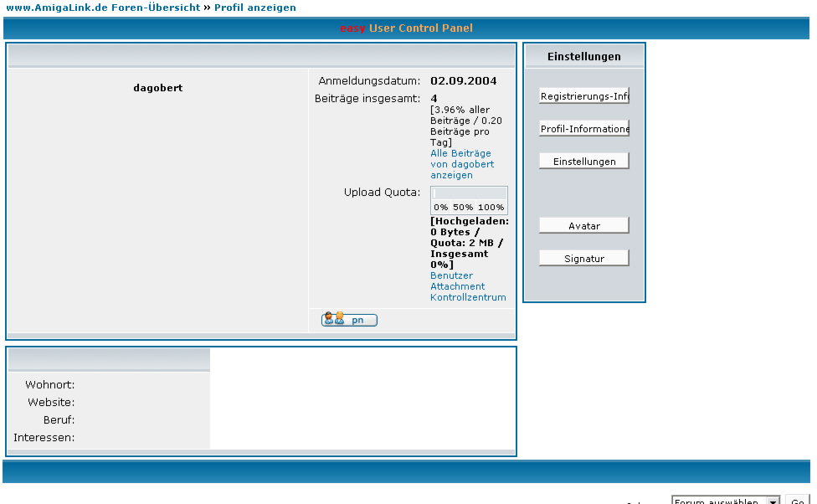
Task: Go to www.AmigaLink.de Foren-Übersicht
Action: point(103,8)
